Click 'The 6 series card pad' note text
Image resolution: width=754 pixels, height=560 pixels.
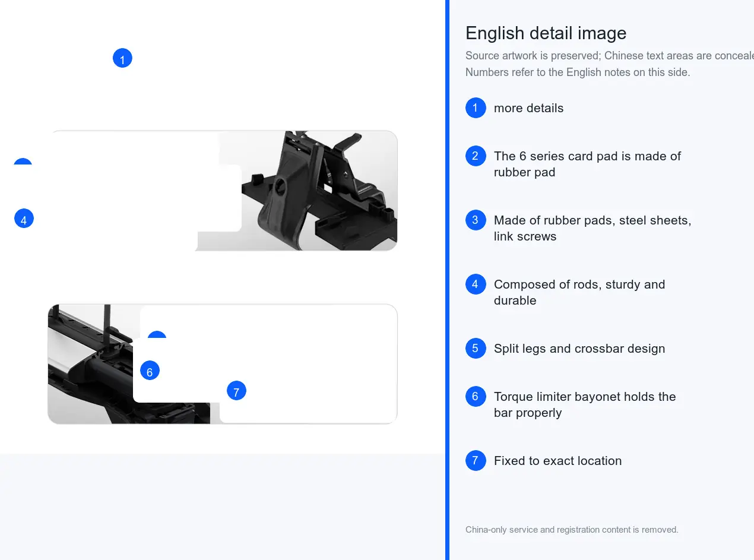(587, 164)
